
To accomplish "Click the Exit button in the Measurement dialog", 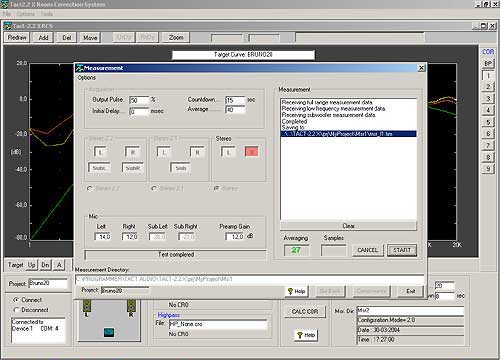I will [x=410, y=291].
